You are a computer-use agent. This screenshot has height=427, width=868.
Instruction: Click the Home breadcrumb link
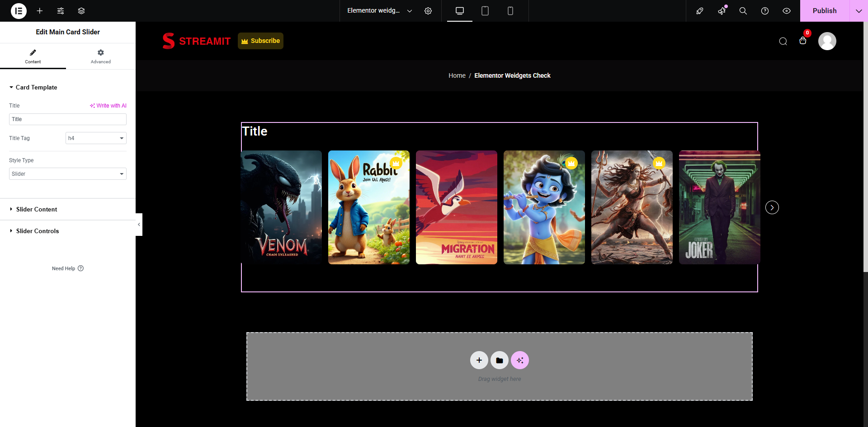pos(457,75)
